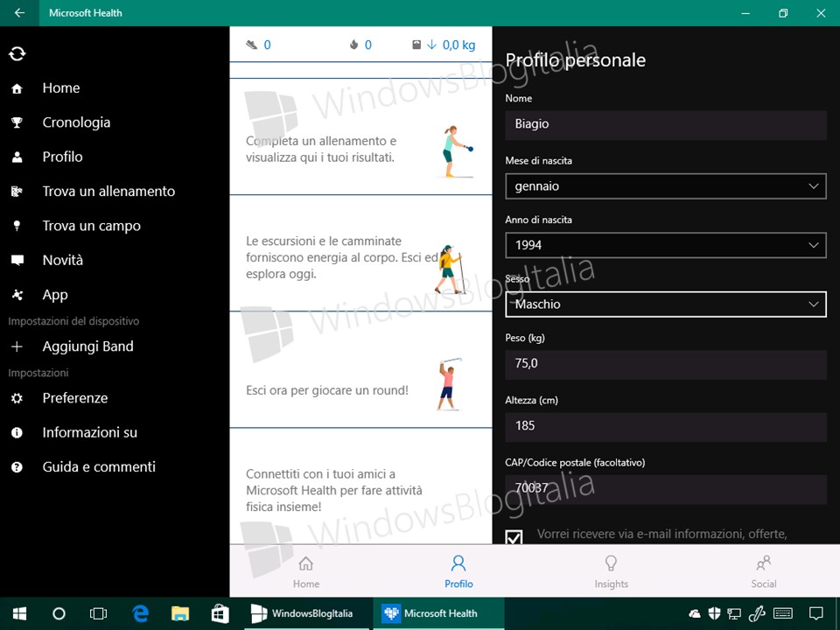Click the calories flame icon at top
This screenshot has height=630, width=840.
[353, 45]
